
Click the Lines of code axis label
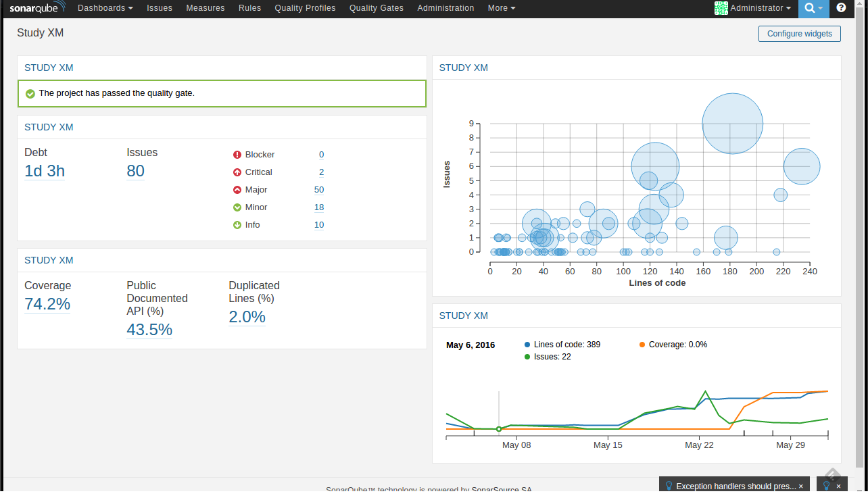[x=657, y=283]
